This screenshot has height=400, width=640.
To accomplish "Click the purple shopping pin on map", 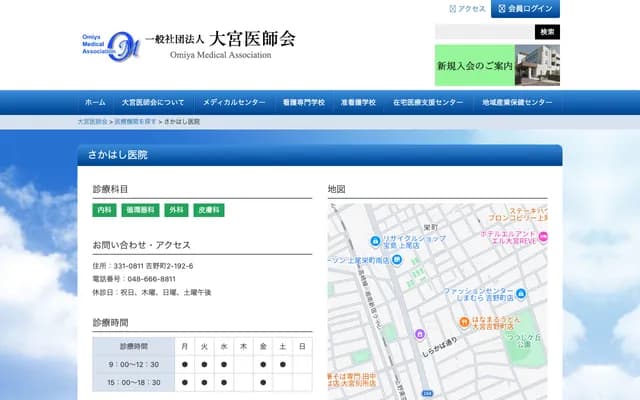I will 420,333.
